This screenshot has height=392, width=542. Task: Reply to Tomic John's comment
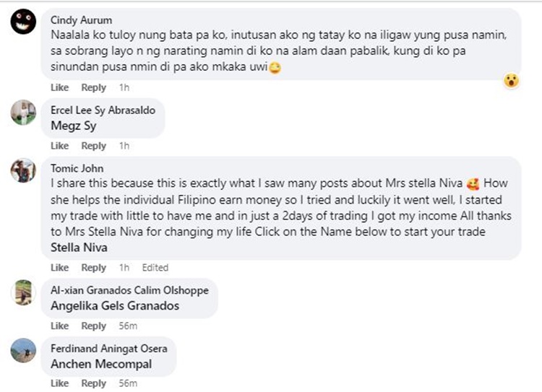pyautogui.click(x=93, y=268)
